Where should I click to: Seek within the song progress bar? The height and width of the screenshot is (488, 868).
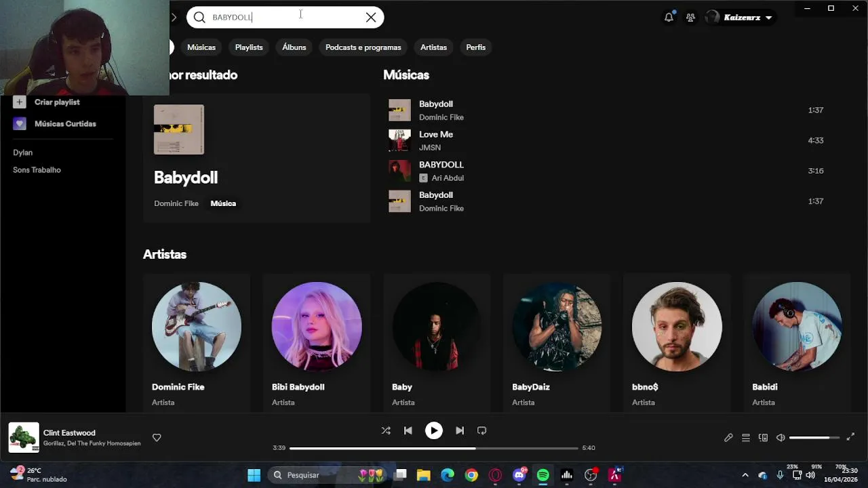tap(434, 448)
